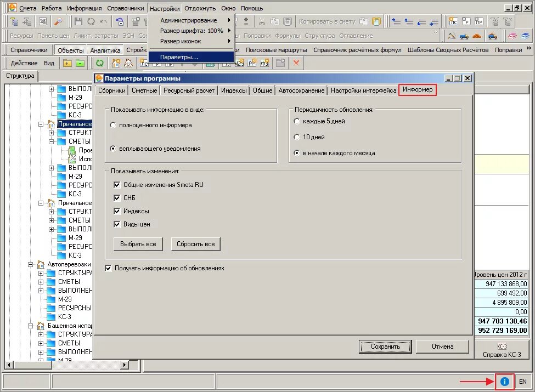Viewport: 535px width, 392px height.
Task: Collapse the Автоперевозки tree node
Action: click(x=30, y=264)
